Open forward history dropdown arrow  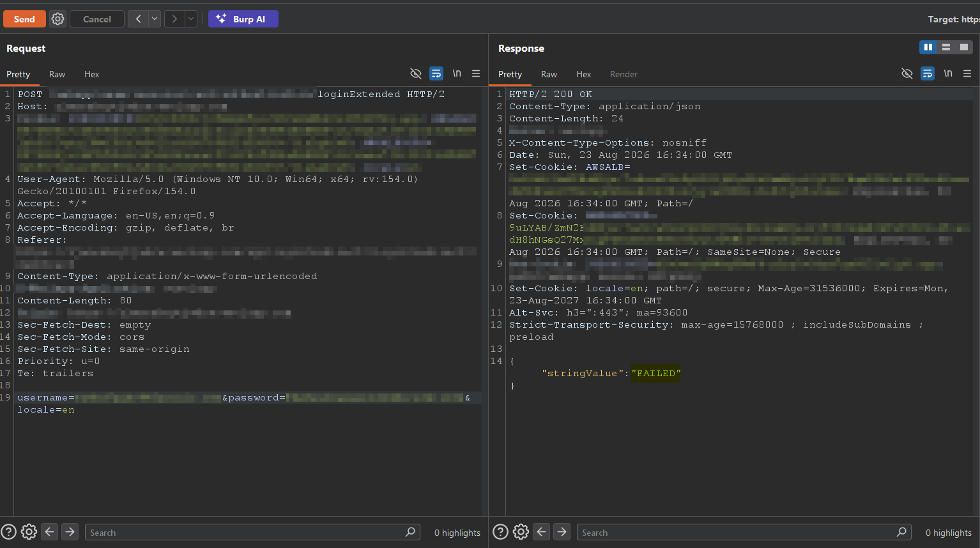pyautogui.click(x=191, y=19)
